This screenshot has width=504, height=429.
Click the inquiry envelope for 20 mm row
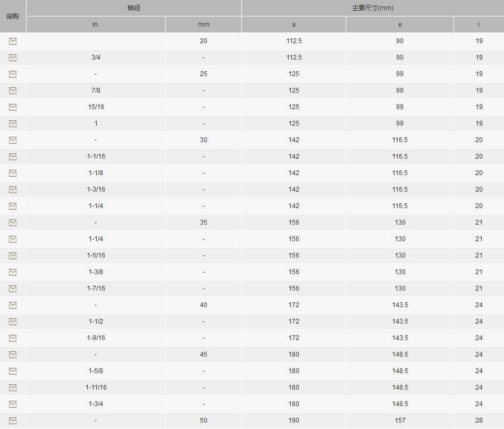pyautogui.click(x=13, y=41)
